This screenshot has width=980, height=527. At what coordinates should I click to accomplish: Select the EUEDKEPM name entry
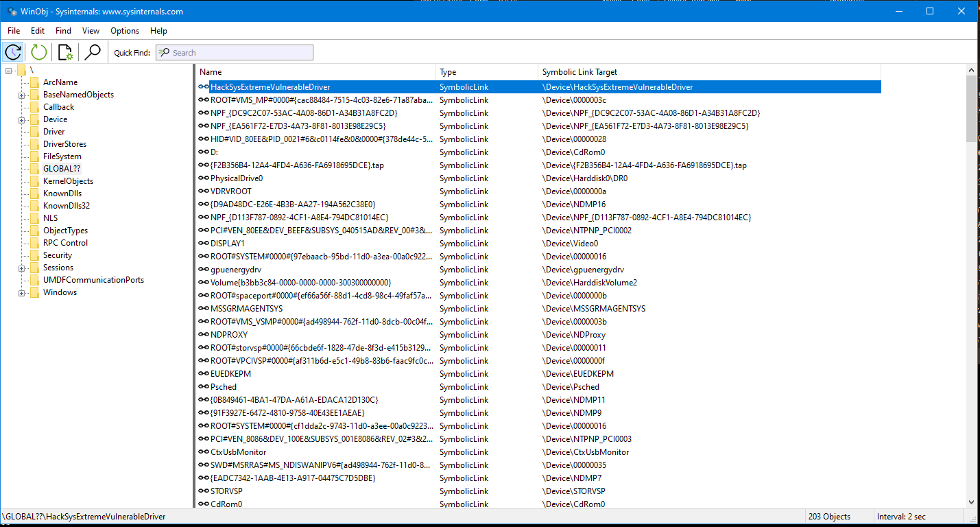pyautogui.click(x=231, y=374)
